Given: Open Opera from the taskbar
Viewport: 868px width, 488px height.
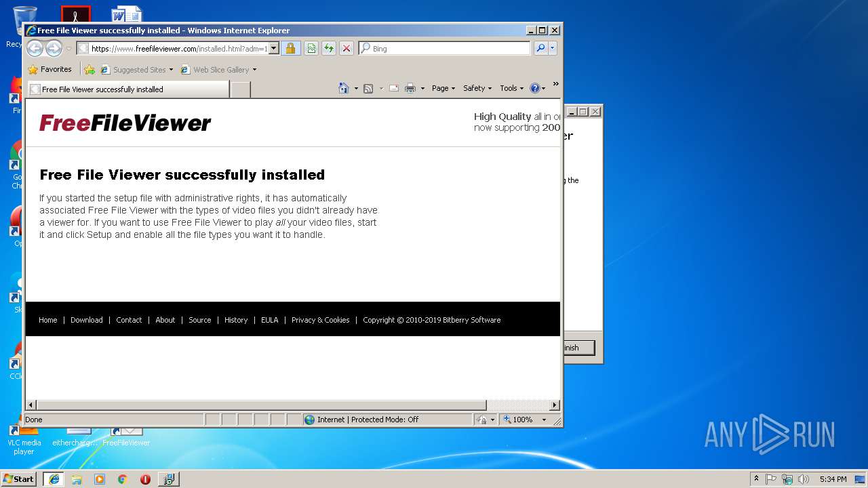Looking at the screenshot, I should (145, 479).
